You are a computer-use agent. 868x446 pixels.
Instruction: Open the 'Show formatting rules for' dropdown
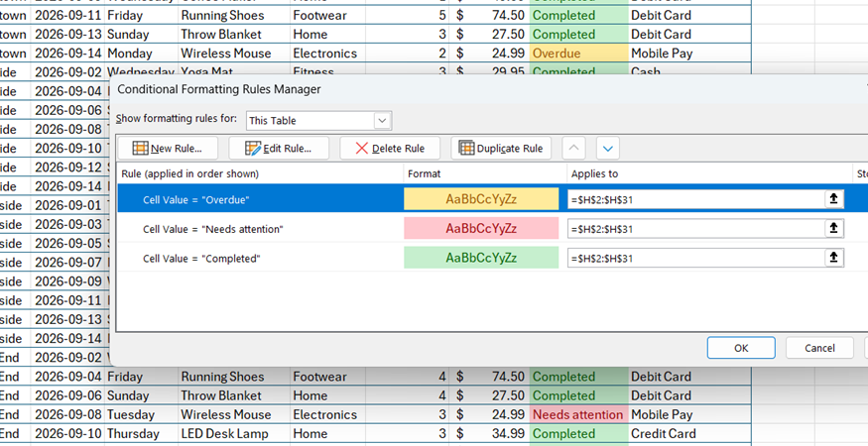(x=318, y=120)
